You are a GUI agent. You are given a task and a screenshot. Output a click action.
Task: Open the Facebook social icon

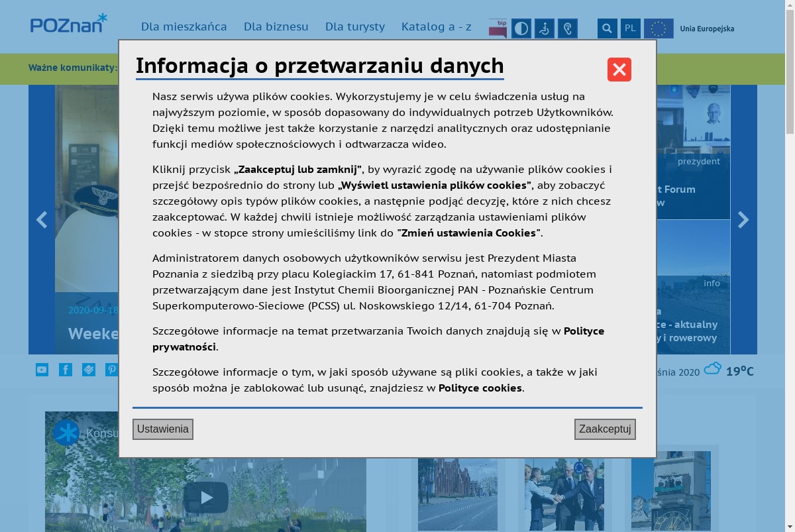click(66, 370)
